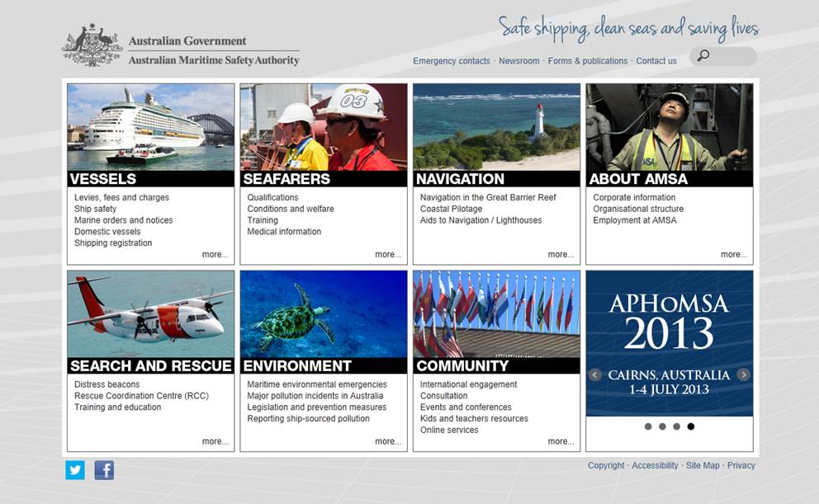The image size is (819, 504).
Task: Open the Shipping registration link
Action: tap(113, 243)
